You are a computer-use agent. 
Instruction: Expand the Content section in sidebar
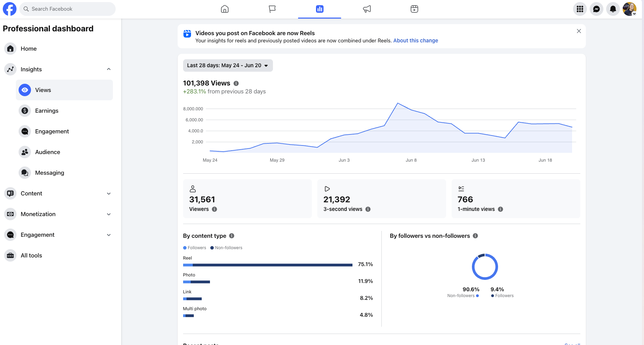tap(109, 193)
